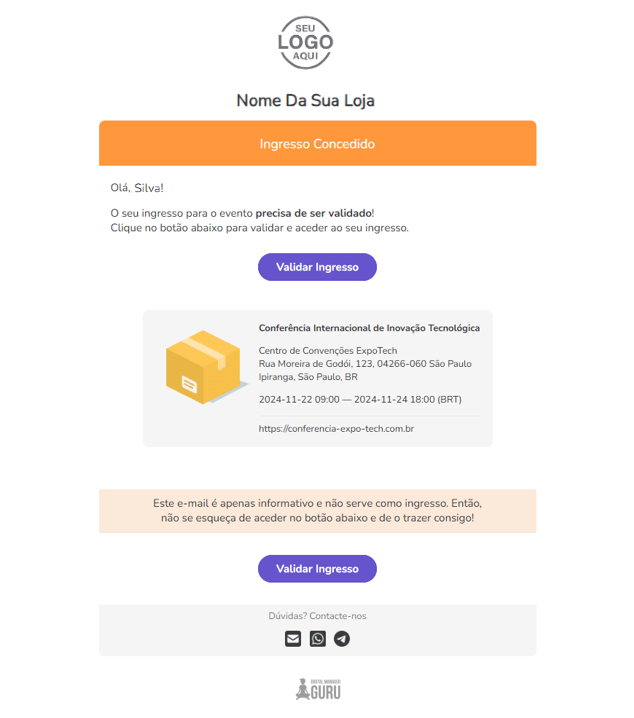Image resolution: width=634 pixels, height=718 pixels.
Task: Click the Rua Moreira de Godói address line
Action: (365, 364)
